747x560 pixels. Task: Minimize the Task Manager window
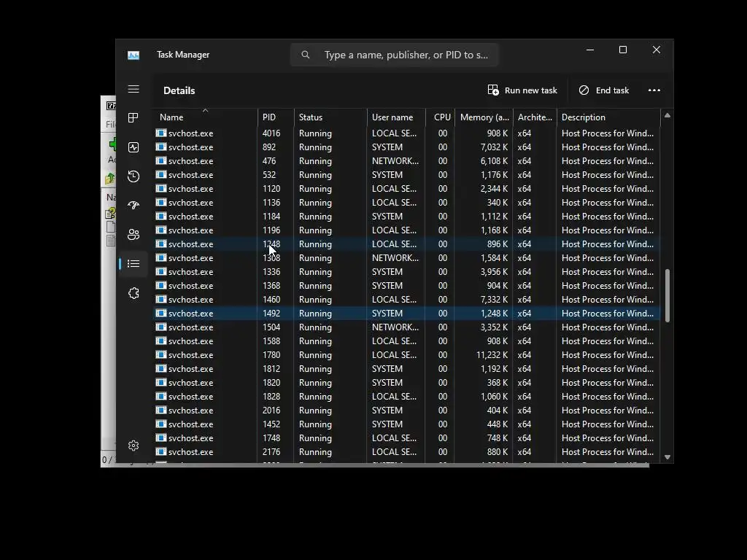(589, 50)
